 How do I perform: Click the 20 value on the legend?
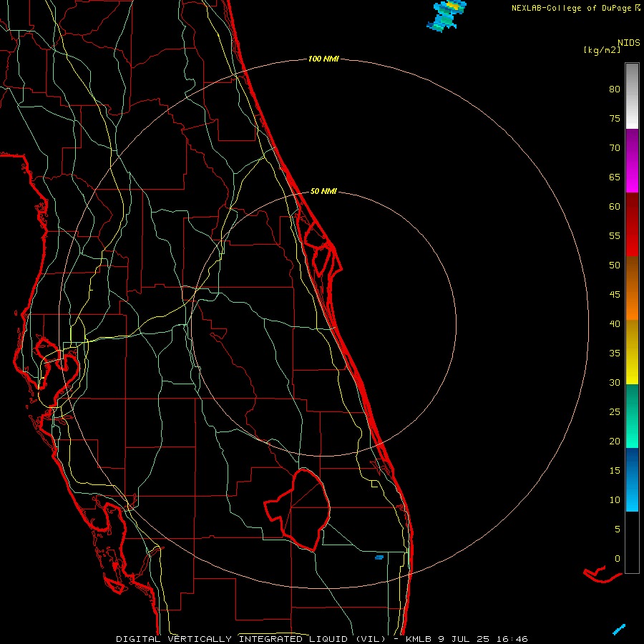tap(615, 441)
